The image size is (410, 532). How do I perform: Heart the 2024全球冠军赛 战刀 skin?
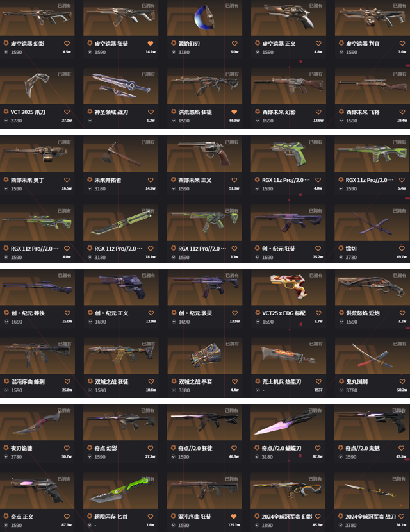click(401, 517)
